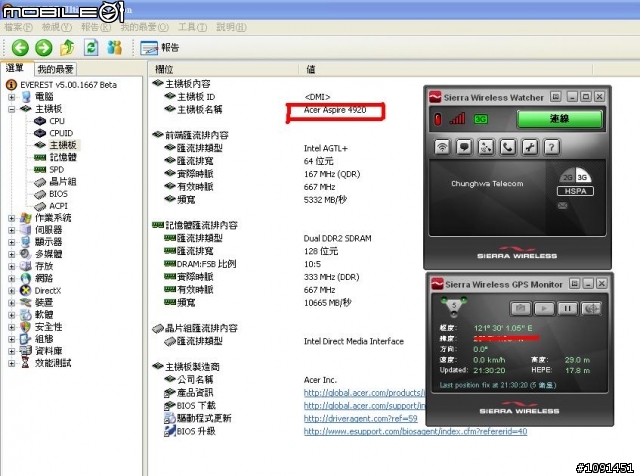Click the 值 Value column header
The image size is (640, 476).
[x=445, y=69]
